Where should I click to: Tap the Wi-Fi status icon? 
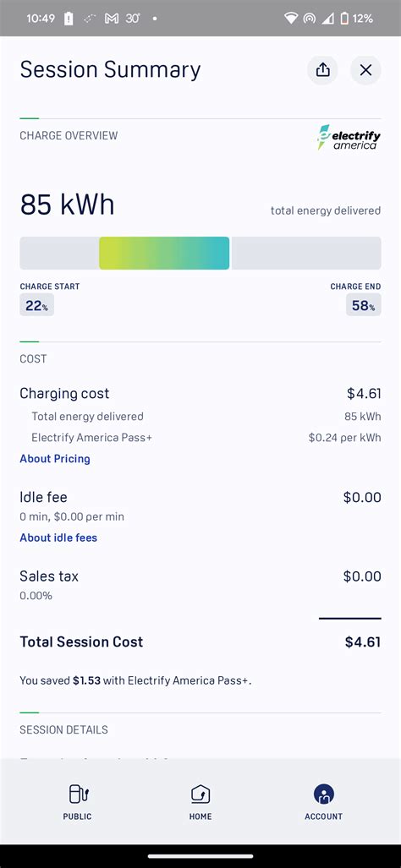[291, 19]
